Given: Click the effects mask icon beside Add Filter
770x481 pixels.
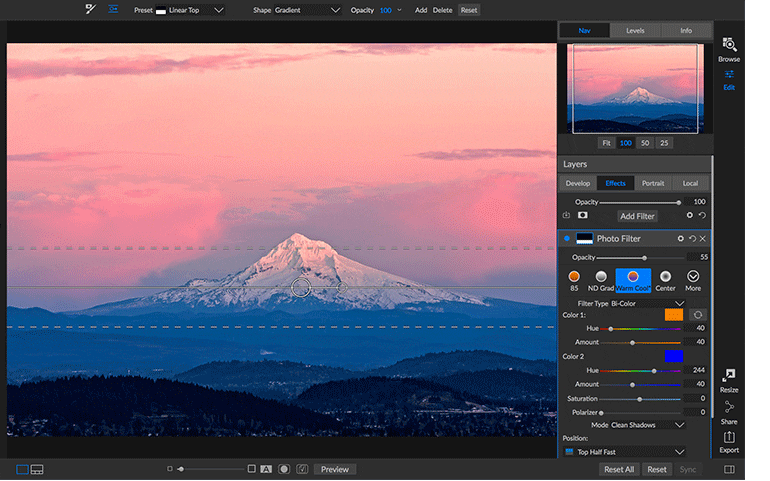Looking at the screenshot, I should (x=582, y=215).
